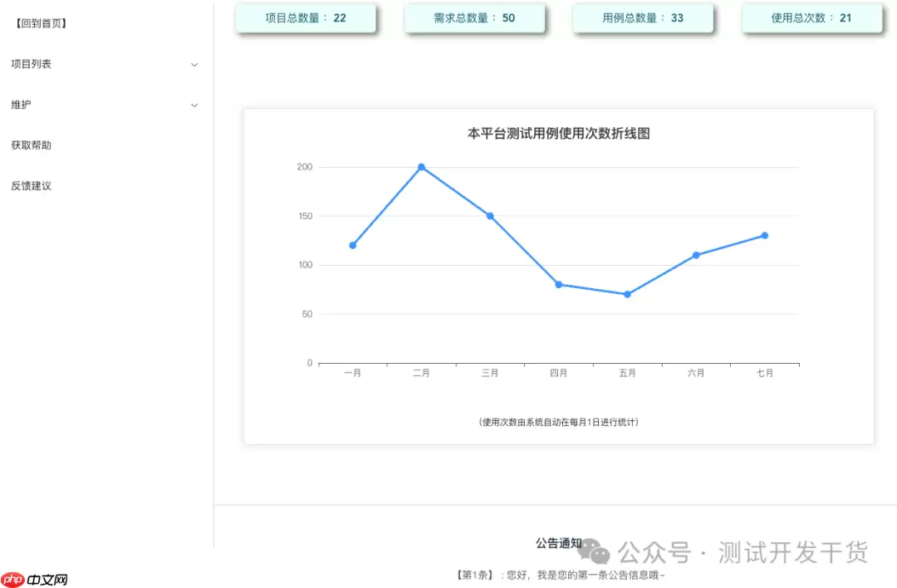The image size is (897, 588).
Task: Open the 反馈建议 page
Action: tap(32, 185)
